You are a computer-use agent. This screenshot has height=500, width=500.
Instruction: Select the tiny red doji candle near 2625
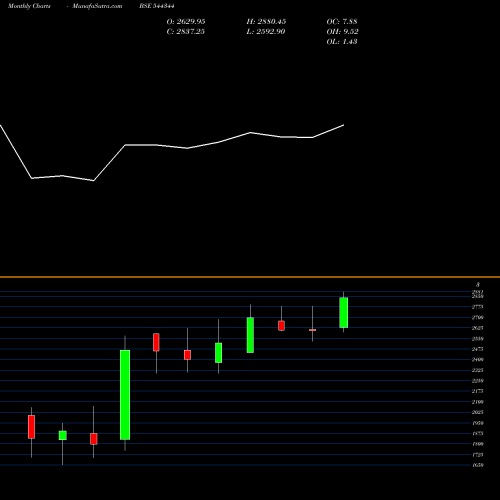coord(312,330)
